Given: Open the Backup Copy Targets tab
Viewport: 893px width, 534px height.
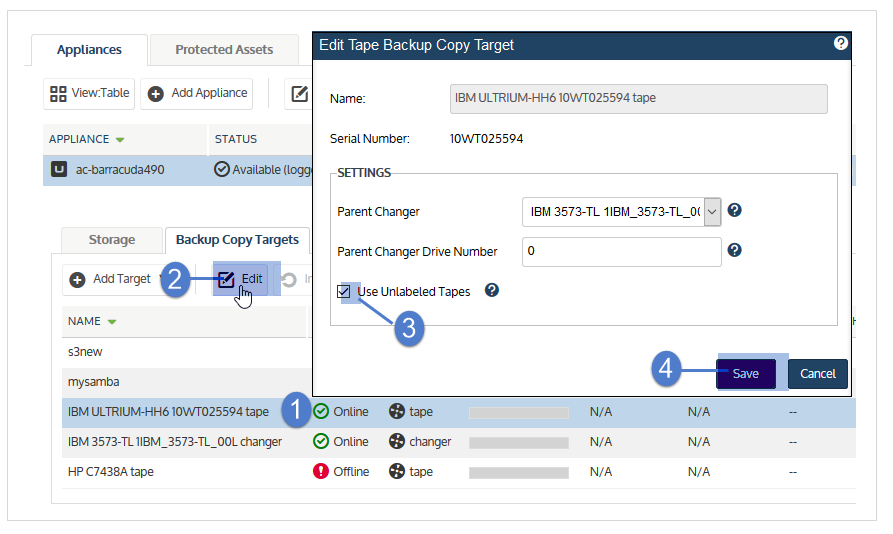Looking at the screenshot, I should [237, 240].
